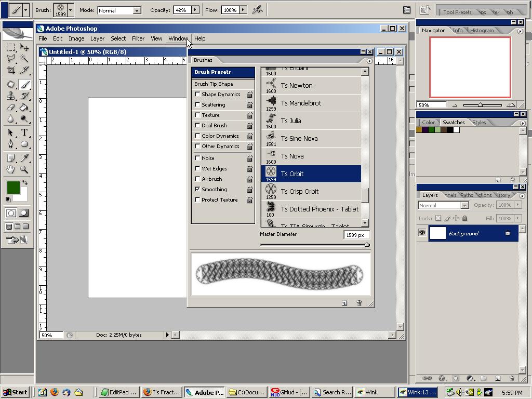Screen dimensions: 532x399
Task: Select the Type tool
Action: [24, 132]
